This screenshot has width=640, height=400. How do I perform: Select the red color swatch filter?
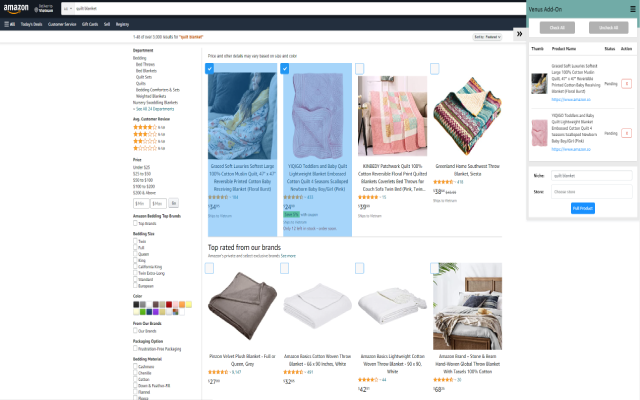click(169, 304)
